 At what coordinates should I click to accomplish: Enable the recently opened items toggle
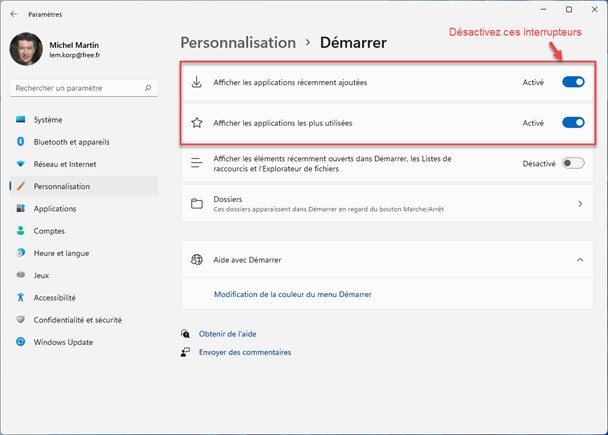click(573, 163)
